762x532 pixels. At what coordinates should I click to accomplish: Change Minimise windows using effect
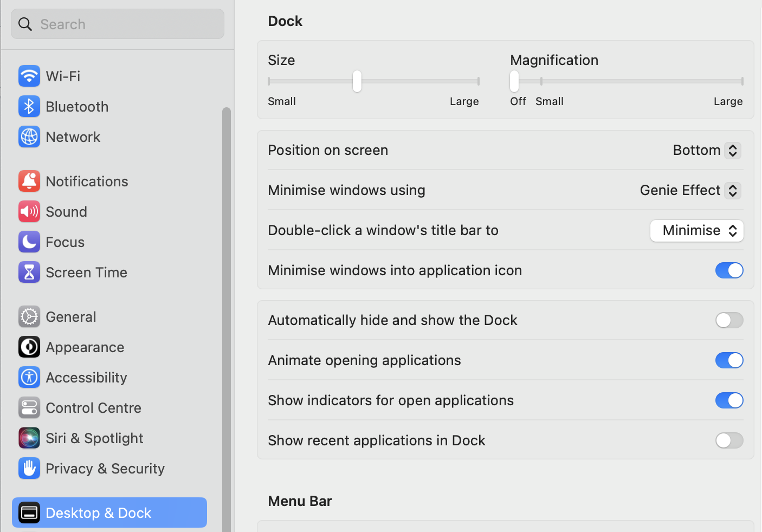(x=689, y=190)
